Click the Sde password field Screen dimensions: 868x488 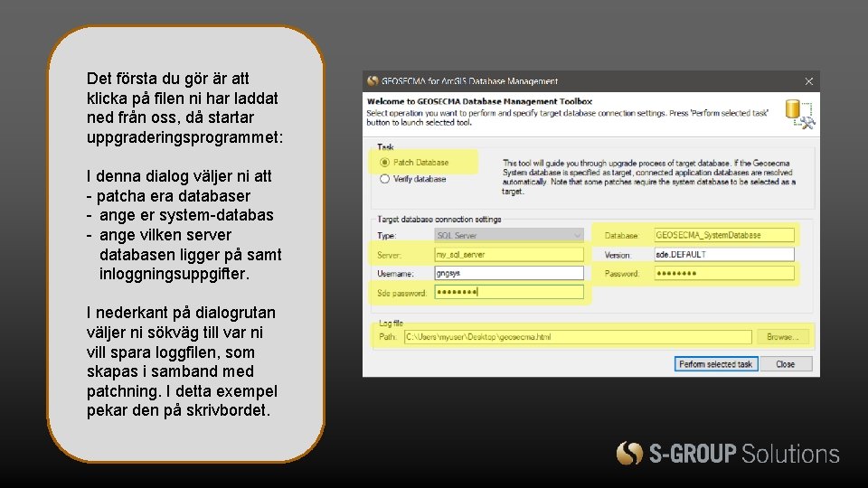click(x=509, y=292)
